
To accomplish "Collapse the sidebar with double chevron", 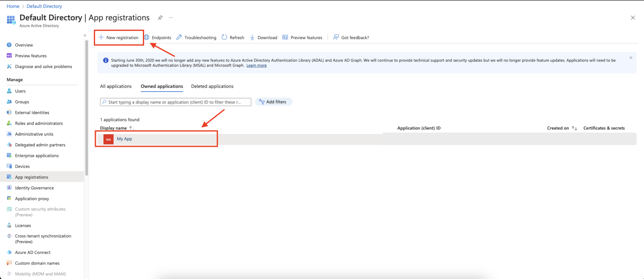I will click(85, 36).
